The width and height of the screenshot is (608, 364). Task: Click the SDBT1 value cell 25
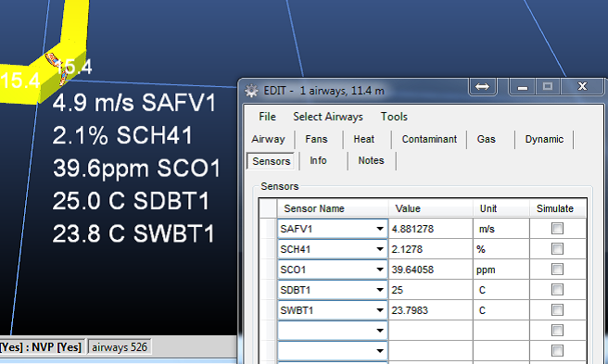(x=430, y=290)
